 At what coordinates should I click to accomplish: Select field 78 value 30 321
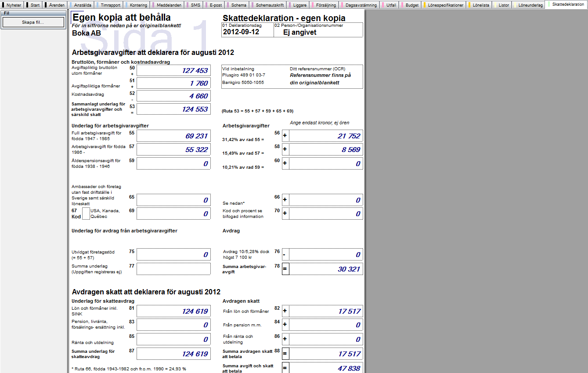click(x=326, y=269)
